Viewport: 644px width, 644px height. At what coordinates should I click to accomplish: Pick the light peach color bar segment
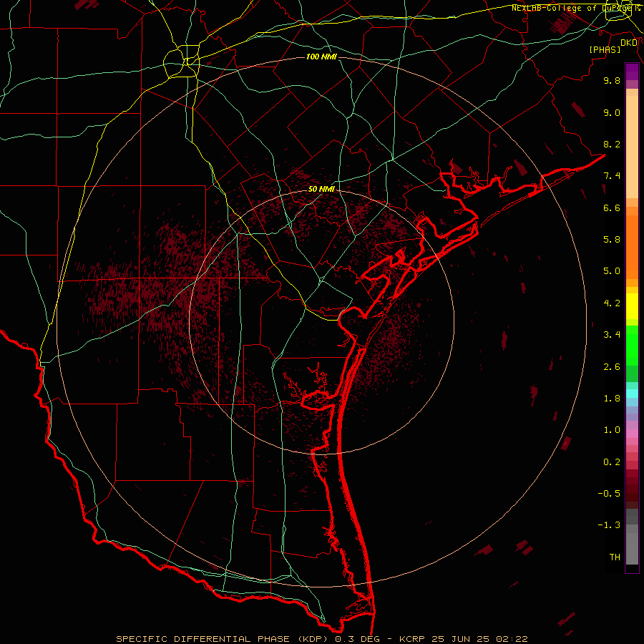pyautogui.click(x=632, y=147)
